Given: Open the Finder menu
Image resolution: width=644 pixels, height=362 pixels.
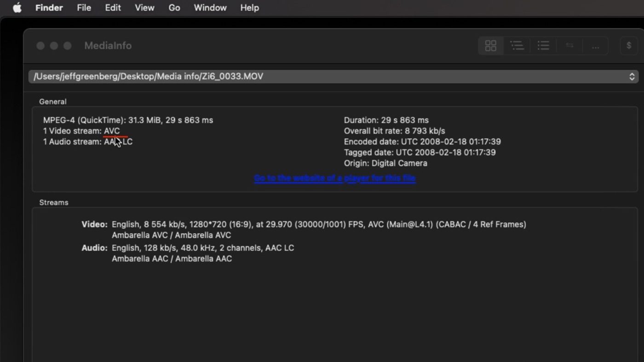Looking at the screenshot, I should click(x=49, y=8).
